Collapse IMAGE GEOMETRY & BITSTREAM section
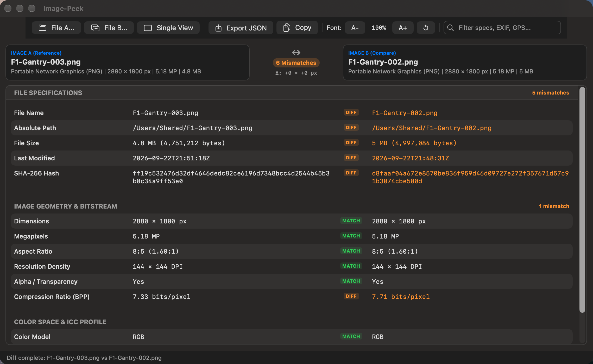The width and height of the screenshot is (593, 364). pyautogui.click(x=292, y=206)
